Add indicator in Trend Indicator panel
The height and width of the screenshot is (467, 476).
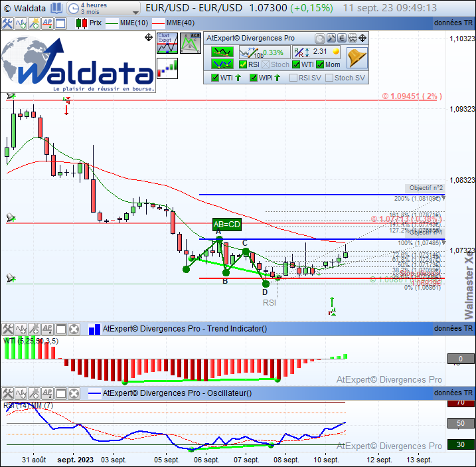click(21, 329)
